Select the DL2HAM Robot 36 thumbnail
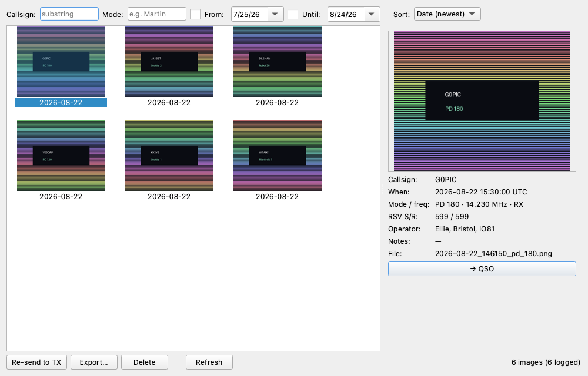Image resolution: width=588 pixels, height=376 pixels. coord(278,62)
